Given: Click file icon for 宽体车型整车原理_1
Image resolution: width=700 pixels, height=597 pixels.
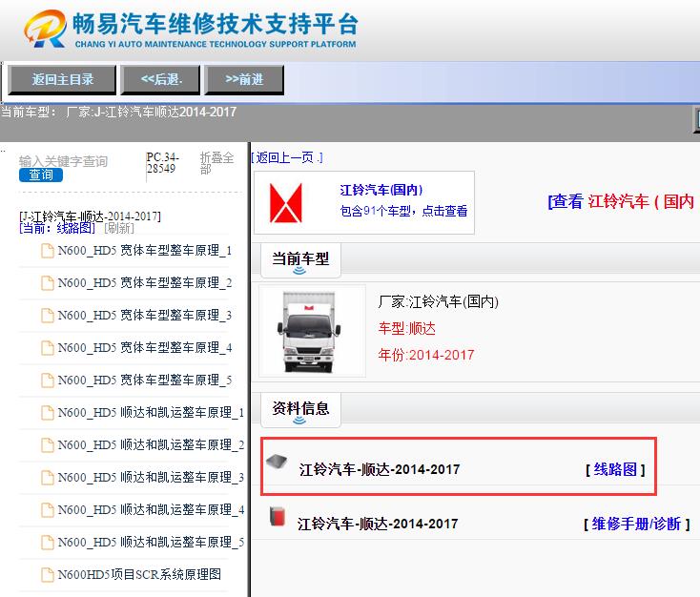Looking at the screenshot, I should click(x=48, y=251).
